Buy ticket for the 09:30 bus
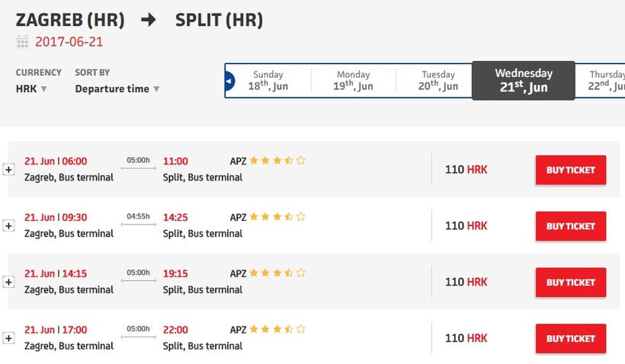This screenshot has height=364, width=625. pyautogui.click(x=571, y=226)
